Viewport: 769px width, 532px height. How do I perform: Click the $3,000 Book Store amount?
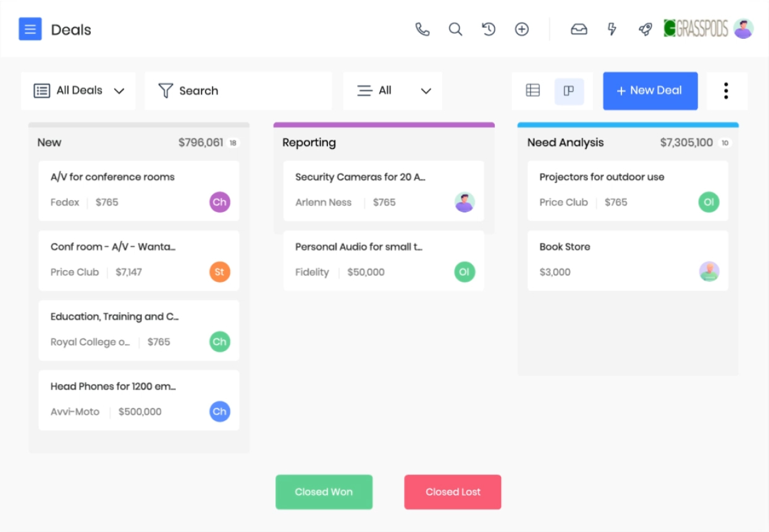pyautogui.click(x=555, y=272)
